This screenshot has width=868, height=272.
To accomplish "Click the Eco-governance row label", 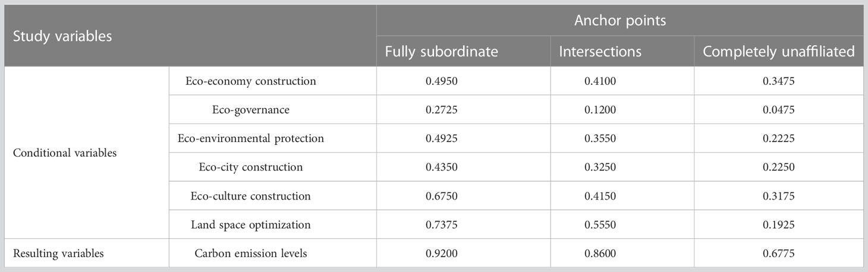I will click(251, 109).
